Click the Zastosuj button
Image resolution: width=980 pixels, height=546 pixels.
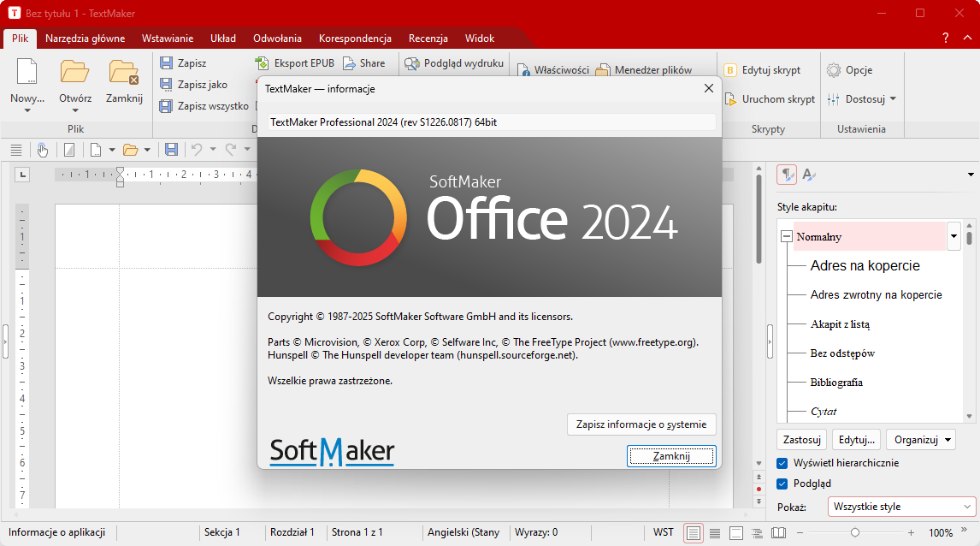[x=802, y=440]
